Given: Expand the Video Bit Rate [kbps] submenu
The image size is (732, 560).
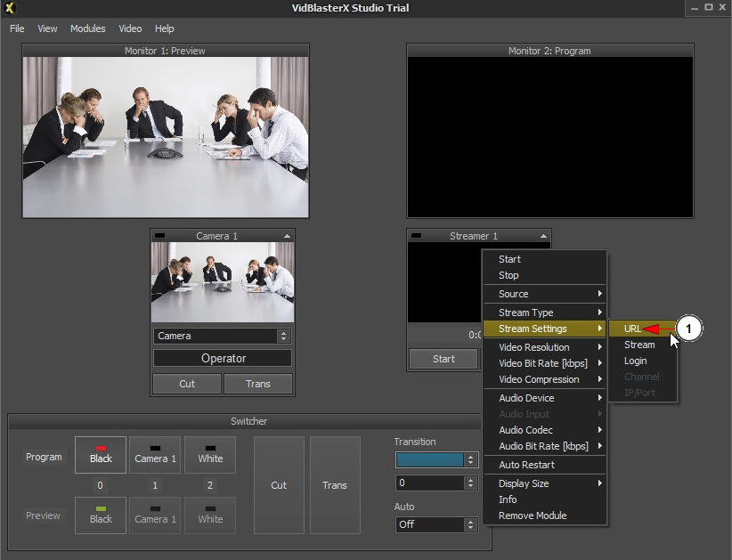Looking at the screenshot, I should 545,363.
